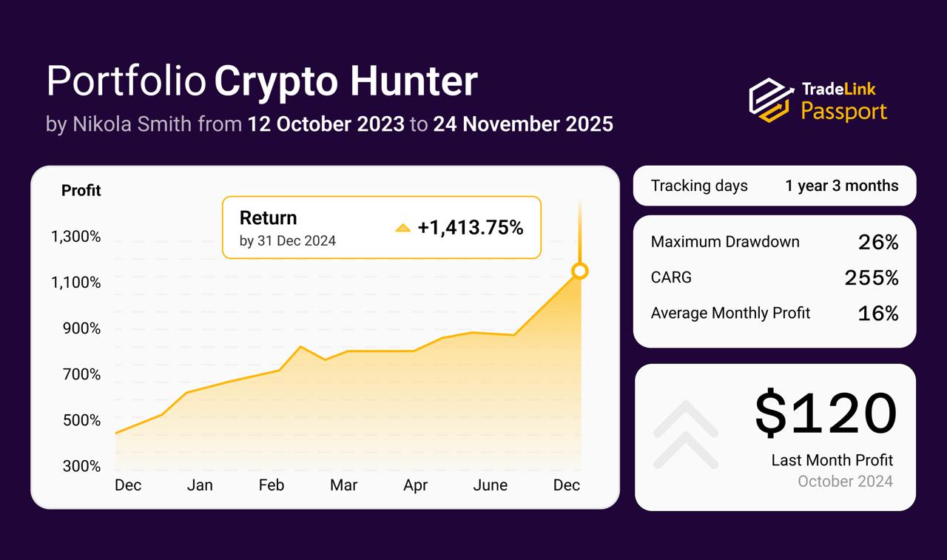Select the CARG 255% row
The height and width of the screenshot is (560, 947).
point(775,277)
